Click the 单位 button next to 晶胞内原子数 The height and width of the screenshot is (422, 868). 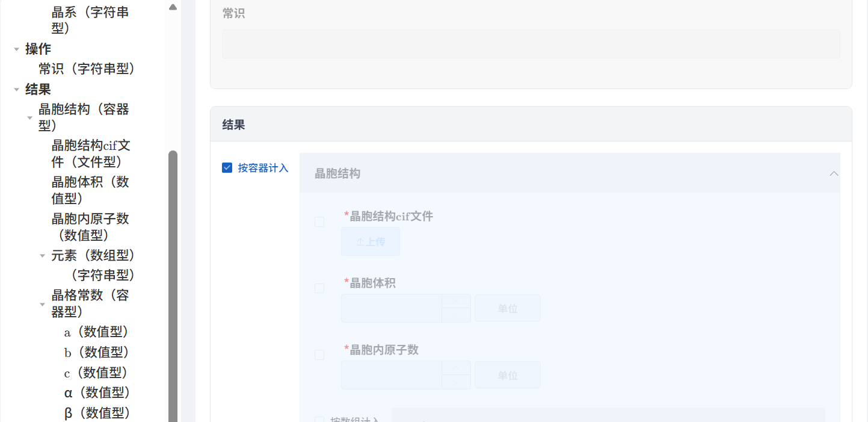(x=507, y=374)
